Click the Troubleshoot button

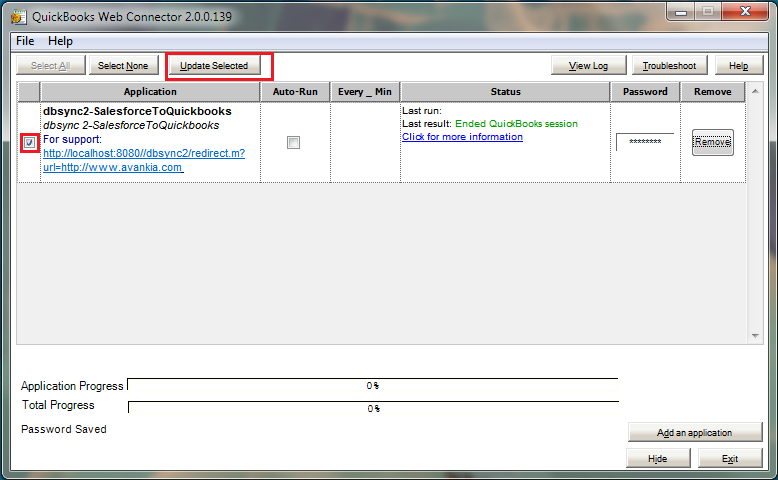[669, 66]
